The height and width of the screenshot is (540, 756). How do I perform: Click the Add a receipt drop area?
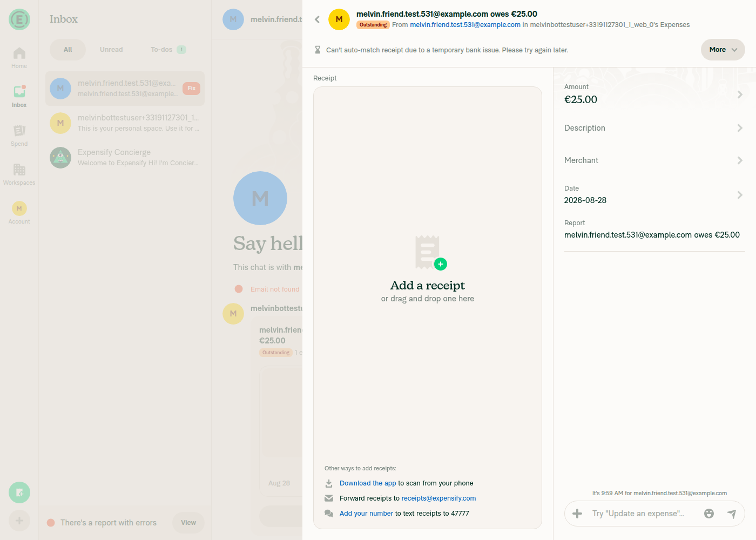pos(428,308)
